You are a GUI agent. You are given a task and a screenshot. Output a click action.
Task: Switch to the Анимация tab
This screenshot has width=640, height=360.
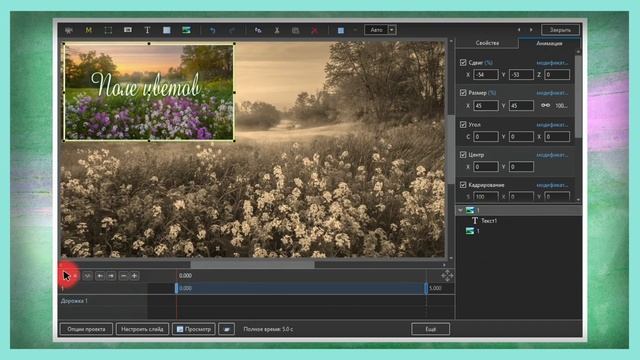[549, 43]
